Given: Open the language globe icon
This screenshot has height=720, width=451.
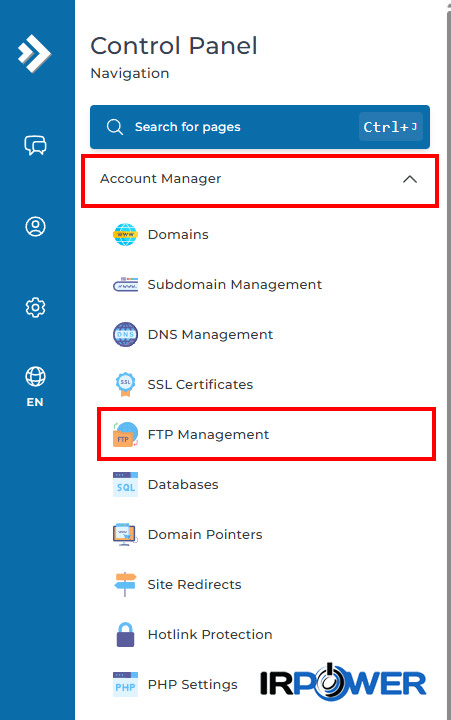Looking at the screenshot, I should tap(35, 377).
